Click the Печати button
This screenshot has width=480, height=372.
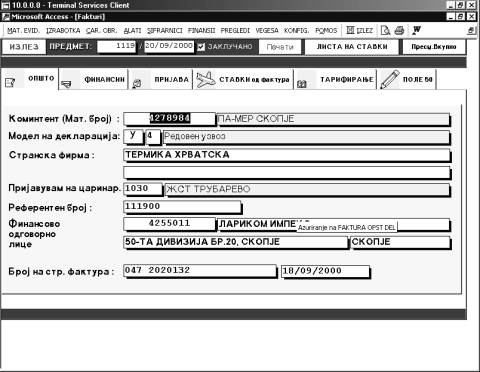click(x=280, y=47)
